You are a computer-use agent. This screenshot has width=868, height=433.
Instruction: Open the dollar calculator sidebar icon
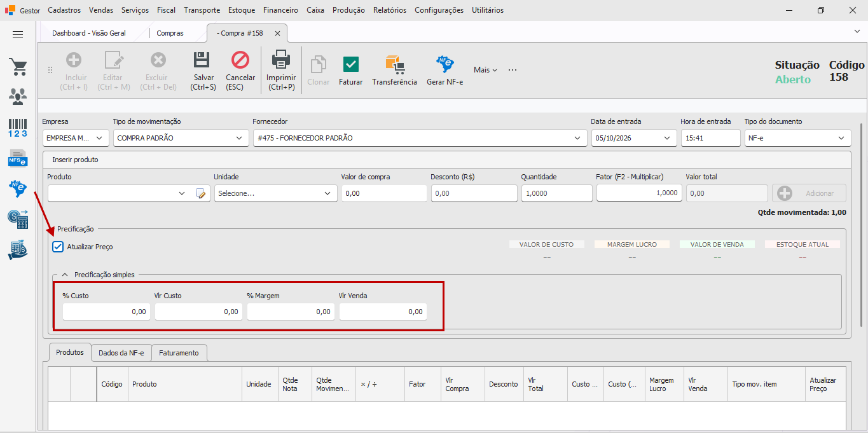click(18, 219)
